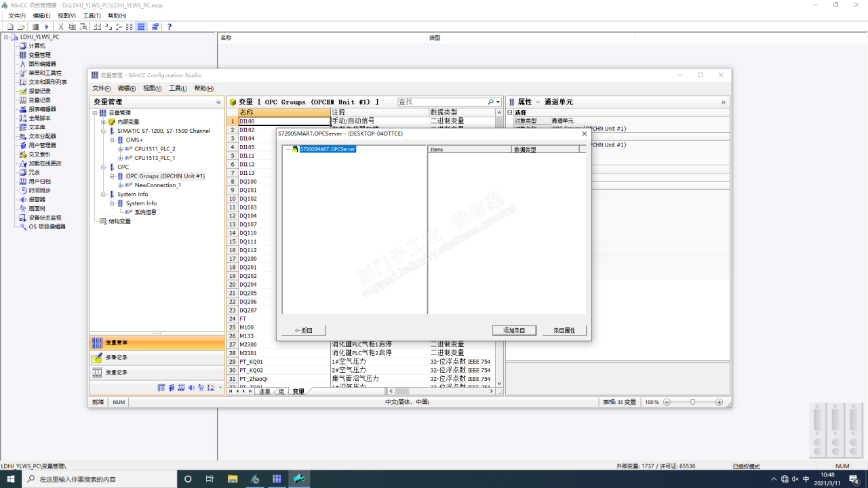Click the <-返回 back button
Screen dimensions: 868x488
pyautogui.click(x=304, y=330)
